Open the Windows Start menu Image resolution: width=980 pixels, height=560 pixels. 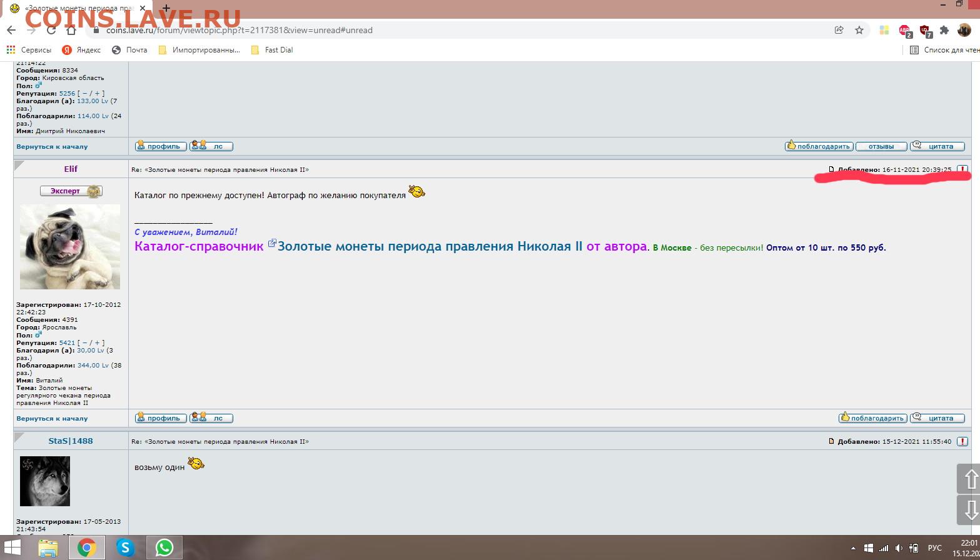[12, 547]
